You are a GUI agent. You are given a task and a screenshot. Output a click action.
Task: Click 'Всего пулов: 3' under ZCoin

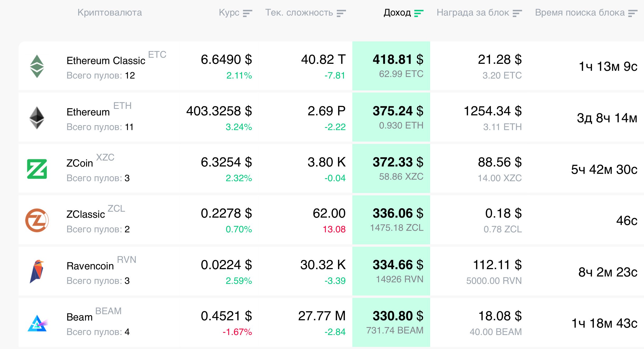(98, 178)
